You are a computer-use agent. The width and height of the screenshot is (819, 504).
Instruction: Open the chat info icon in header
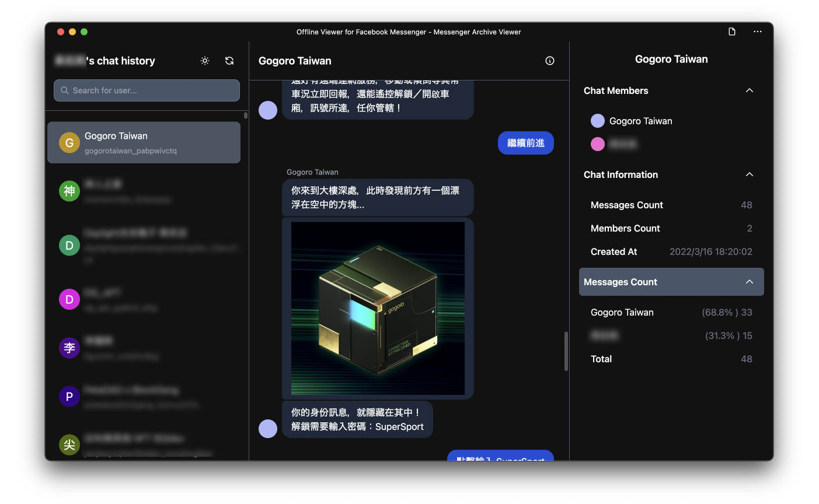(550, 61)
